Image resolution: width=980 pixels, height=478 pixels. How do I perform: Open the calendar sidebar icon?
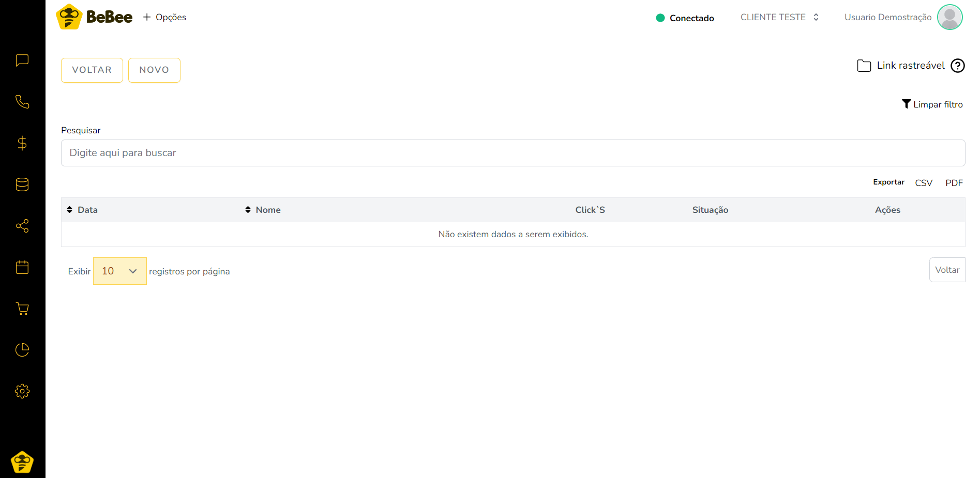click(x=22, y=267)
